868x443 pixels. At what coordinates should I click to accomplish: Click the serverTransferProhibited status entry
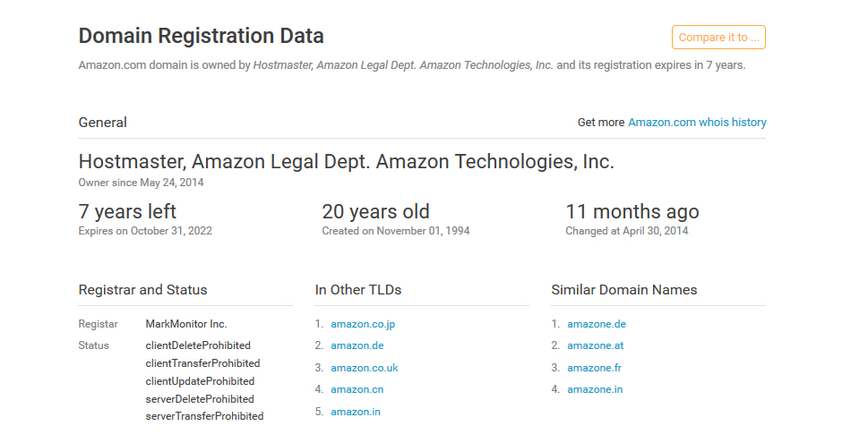[204, 416]
